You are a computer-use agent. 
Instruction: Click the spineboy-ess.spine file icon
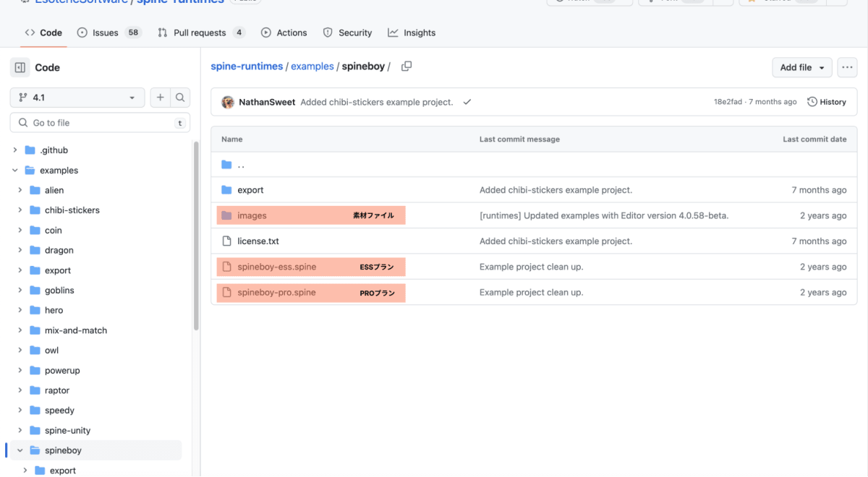[x=226, y=267]
